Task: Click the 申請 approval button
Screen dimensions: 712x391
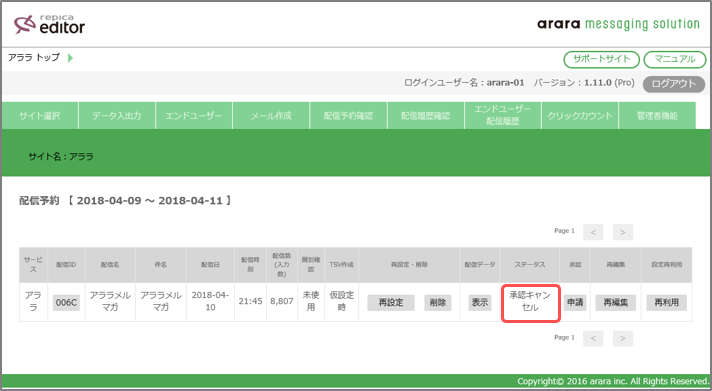Action: tap(575, 302)
